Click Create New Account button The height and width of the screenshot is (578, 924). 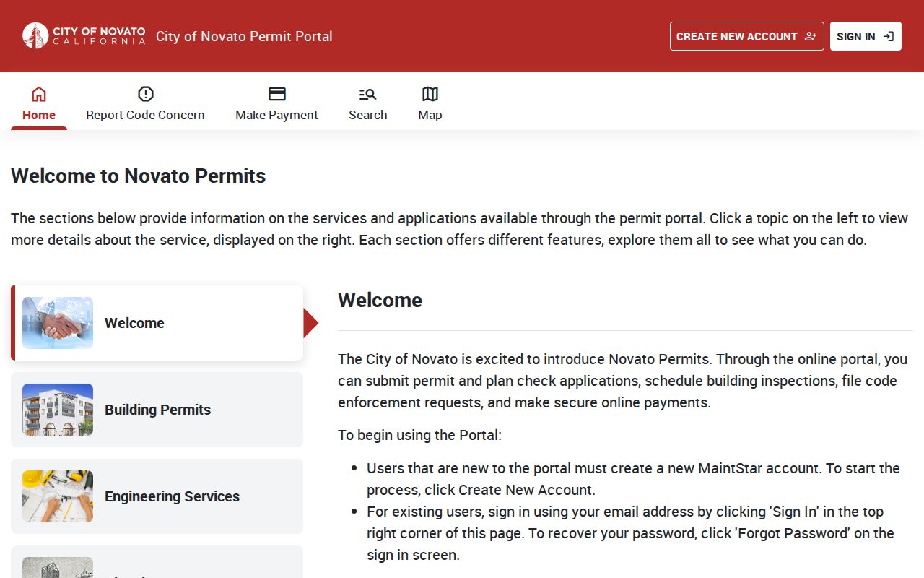click(x=747, y=36)
